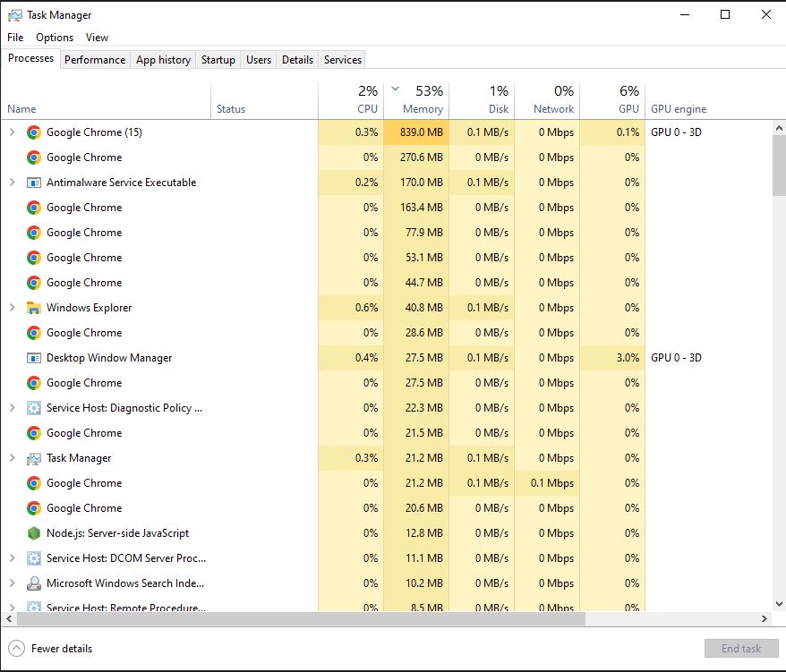Click Chrome icon in the 270.6 MB row
The height and width of the screenshot is (672, 786).
click(x=34, y=157)
